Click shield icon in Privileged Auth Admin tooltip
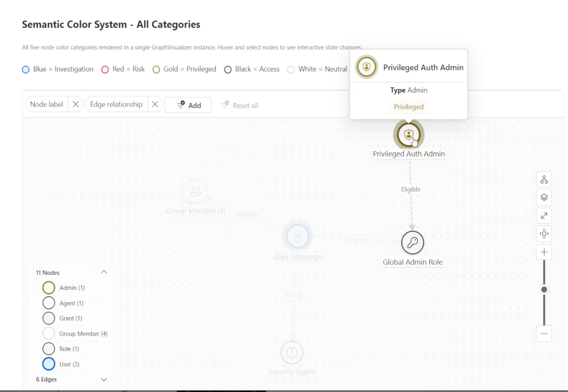568x392 pixels. coord(367,67)
